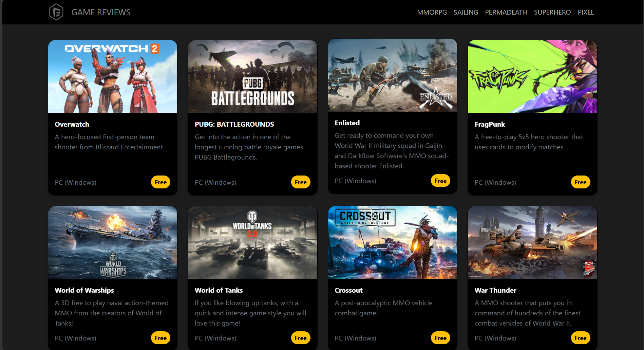The width and height of the screenshot is (644, 350).
Task: Open the PUBG Battlegrounds cover image
Action: tap(252, 77)
